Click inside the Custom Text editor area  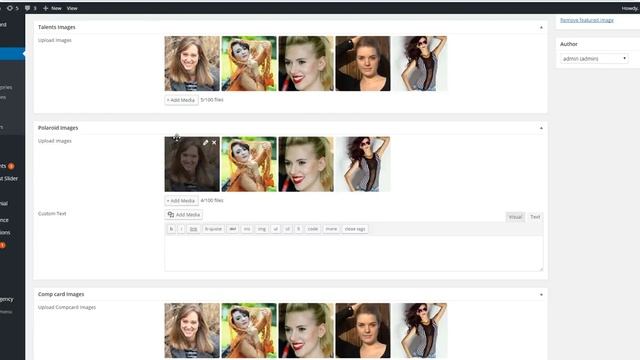tap(353, 253)
